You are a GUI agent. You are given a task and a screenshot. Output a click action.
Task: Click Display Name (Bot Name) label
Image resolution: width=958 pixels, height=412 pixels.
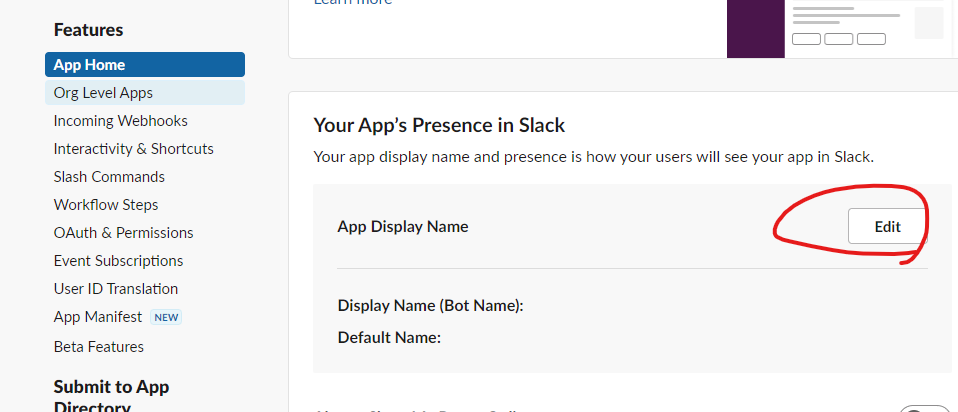[431, 306]
